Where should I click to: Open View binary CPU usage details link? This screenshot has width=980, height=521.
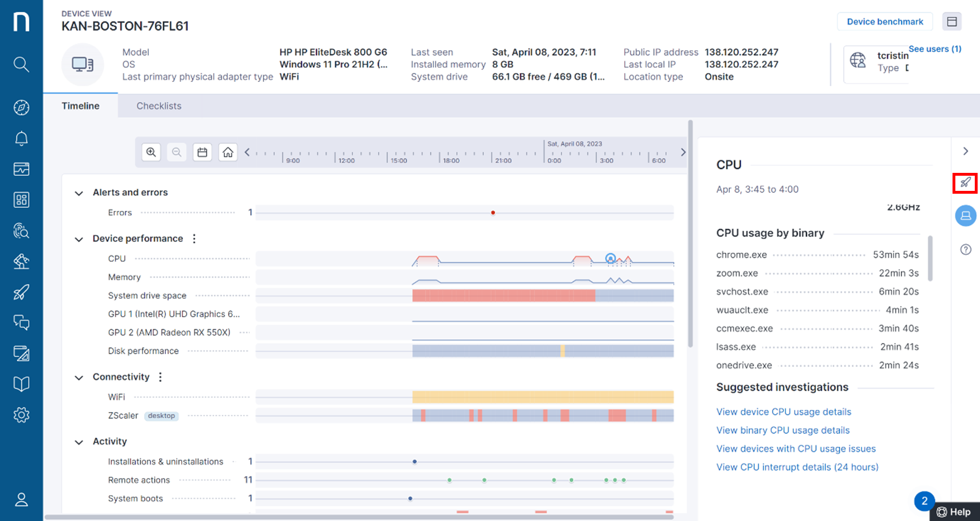coord(783,430)
